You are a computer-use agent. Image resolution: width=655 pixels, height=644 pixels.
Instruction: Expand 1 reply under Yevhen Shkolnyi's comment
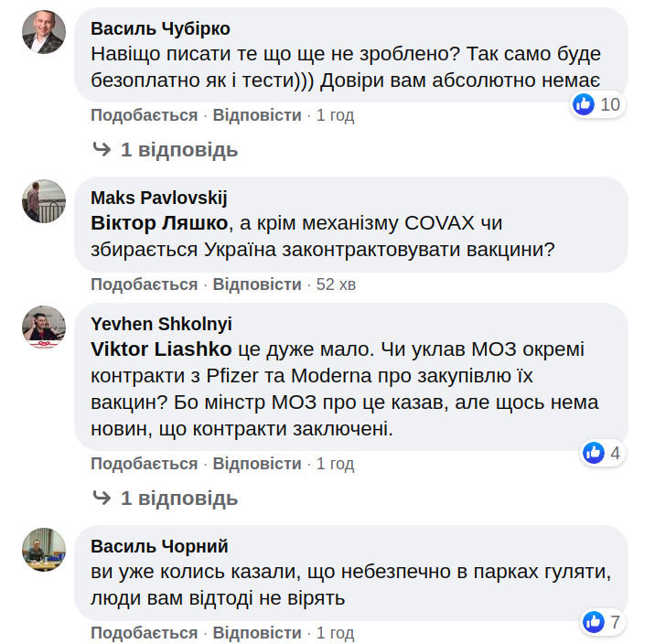pyautogui.click(x=167, y=499)
